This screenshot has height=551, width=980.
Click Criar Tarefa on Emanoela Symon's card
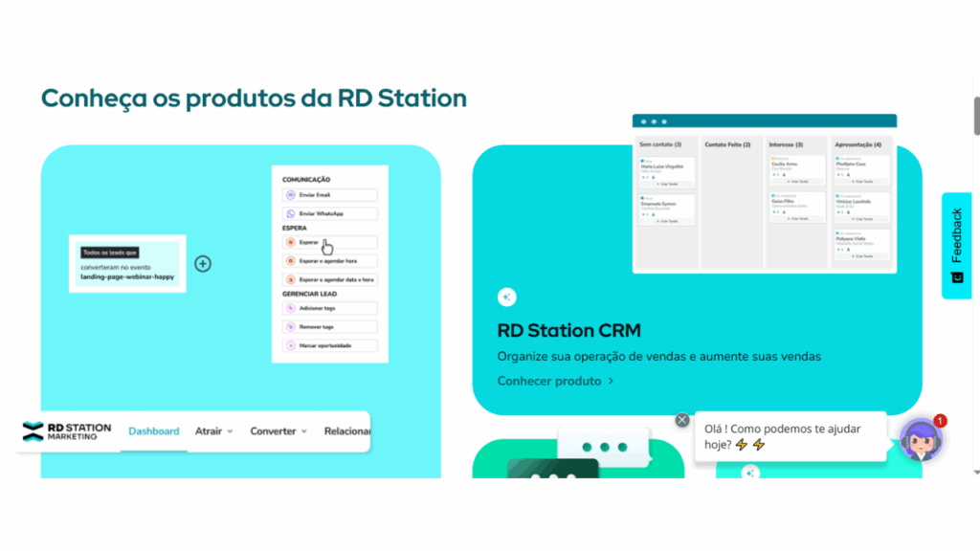tap(667, 221)
